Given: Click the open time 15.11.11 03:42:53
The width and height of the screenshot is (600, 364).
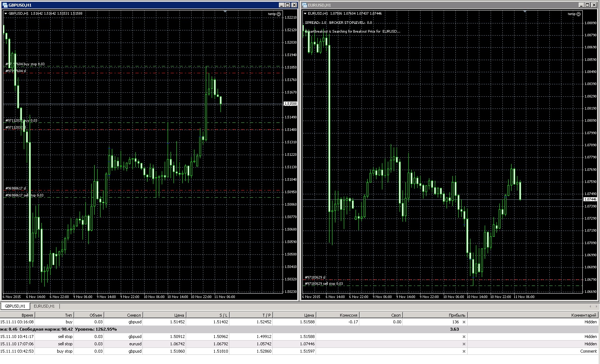Looking at the screenshot, I should point(17,351).
